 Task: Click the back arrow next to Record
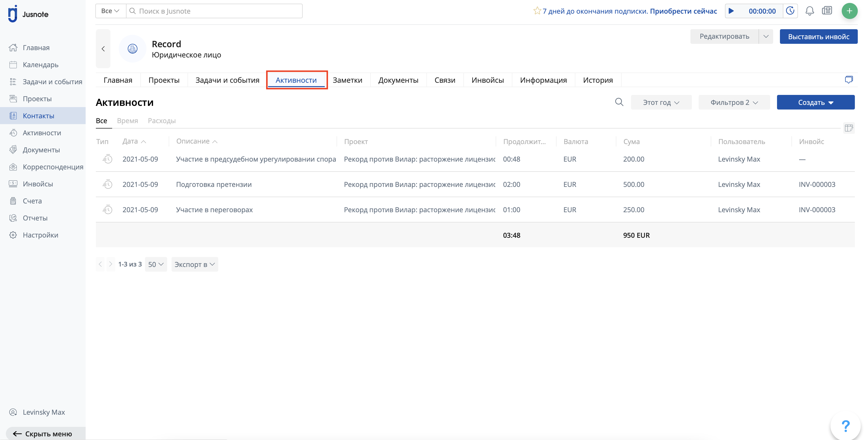click(x=103, y=49)
